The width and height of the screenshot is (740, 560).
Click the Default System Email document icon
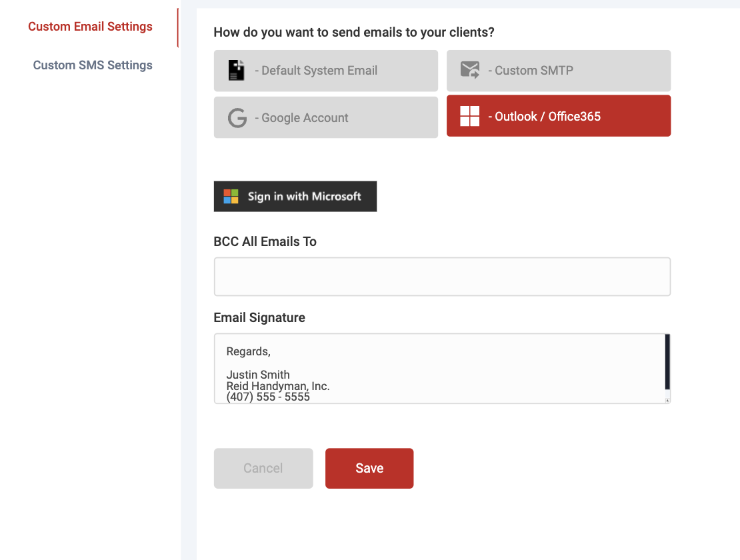tap(237, 71)
